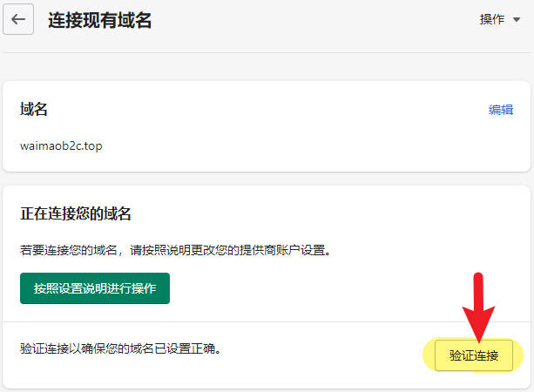Select the domain text waimaob2c.top
The image size is (534, 392).
[x=61, y=145]
